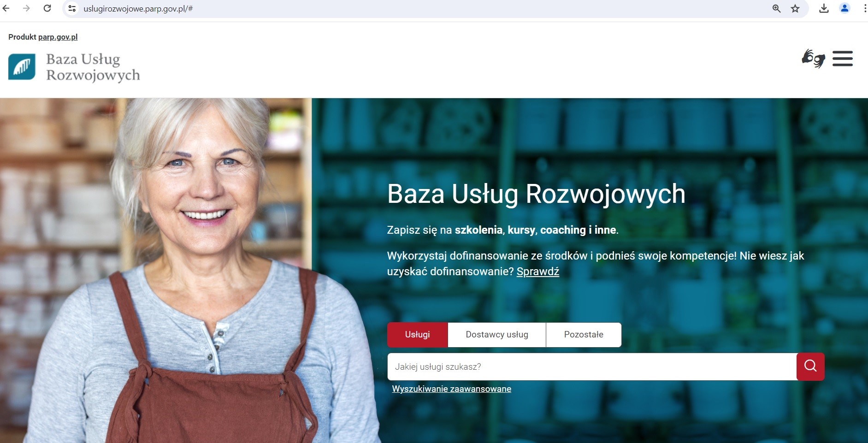Click the Baza Usług Rozwojowych logo

coord(74,67)
